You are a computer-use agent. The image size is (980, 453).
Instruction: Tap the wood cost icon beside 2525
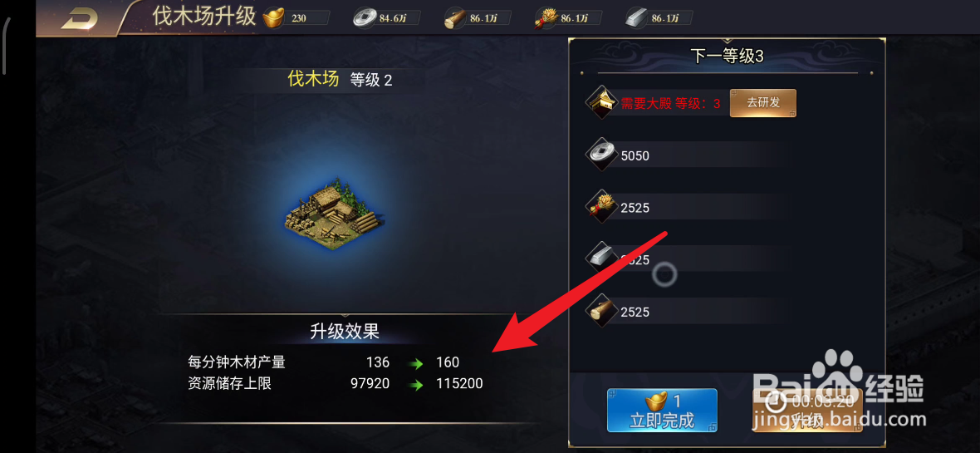(x=601, y=311)
